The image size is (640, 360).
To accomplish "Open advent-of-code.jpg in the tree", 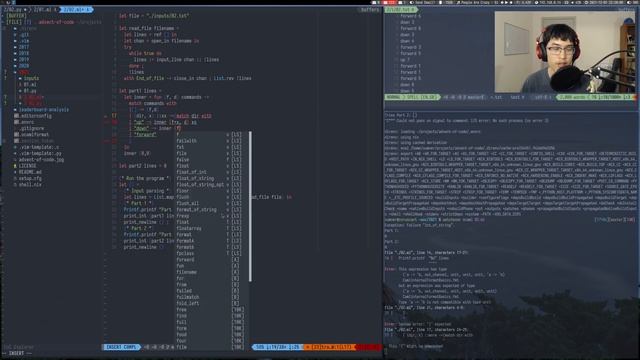I will tap(41, 160).
